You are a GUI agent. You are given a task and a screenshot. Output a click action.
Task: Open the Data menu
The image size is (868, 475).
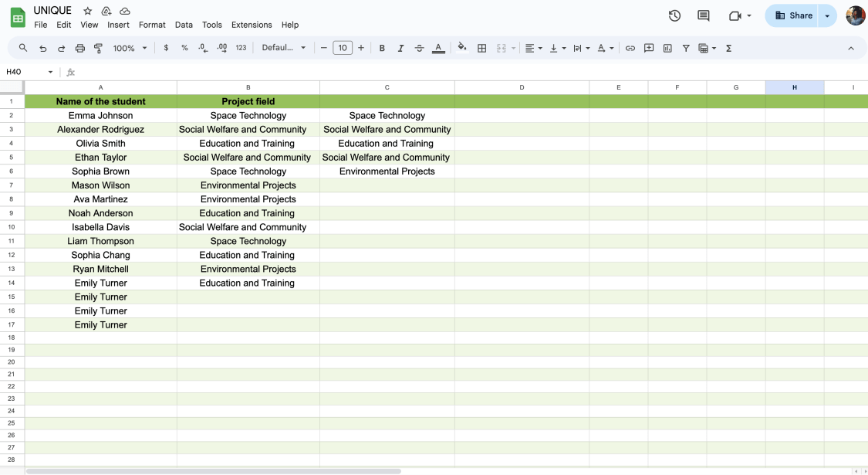184,25
